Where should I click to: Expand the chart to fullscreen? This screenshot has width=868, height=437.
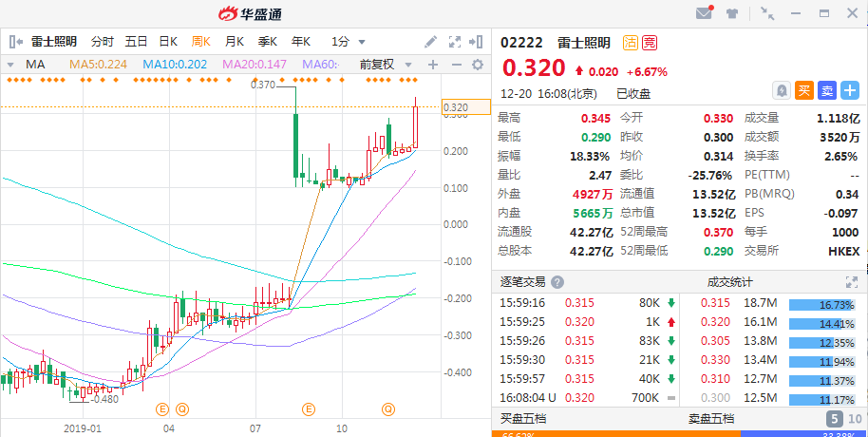455,42
